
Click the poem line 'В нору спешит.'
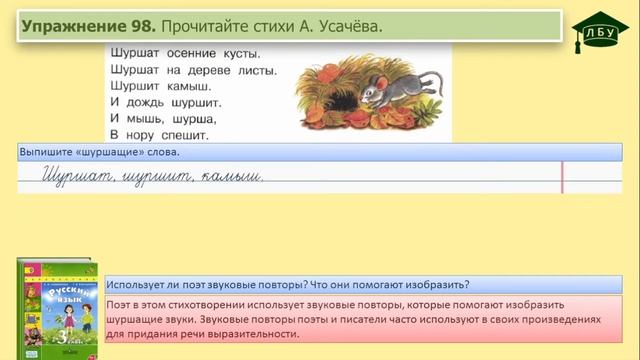point(159,135)
